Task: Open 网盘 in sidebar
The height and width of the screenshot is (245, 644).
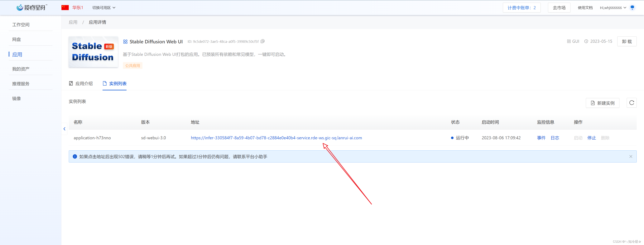Action: click(17, 40)
